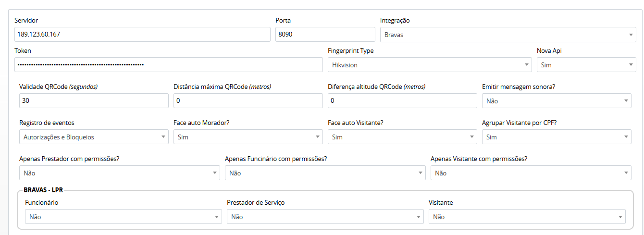The height and width of the screenshot is (235, 644).
Task: Click the Diferença altitude QRCode field
Action: [402, 101]
